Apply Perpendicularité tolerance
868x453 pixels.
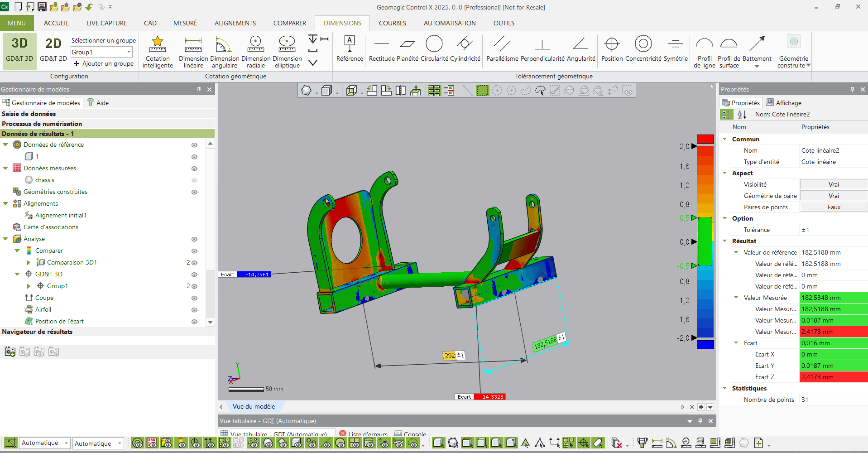pos(542,49)
